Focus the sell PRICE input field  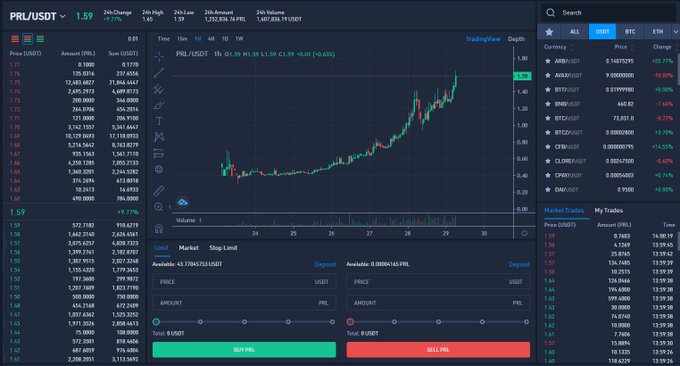[438, 282]
